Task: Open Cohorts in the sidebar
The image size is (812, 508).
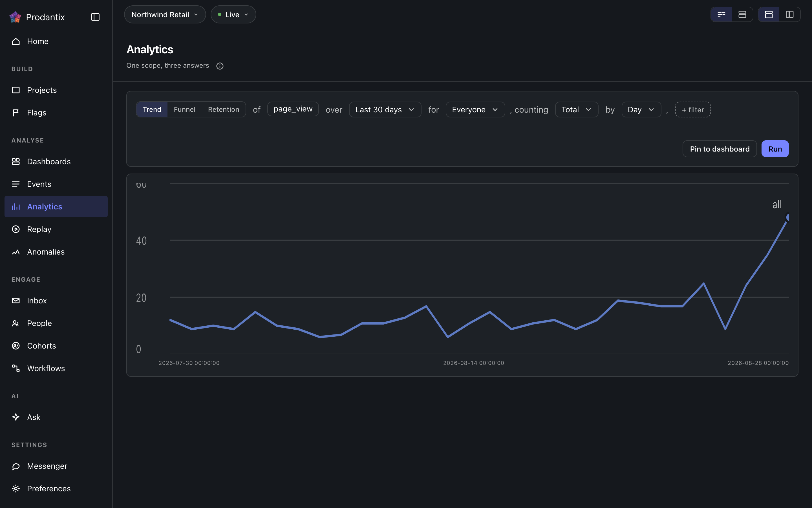Action: coord(56,346)
